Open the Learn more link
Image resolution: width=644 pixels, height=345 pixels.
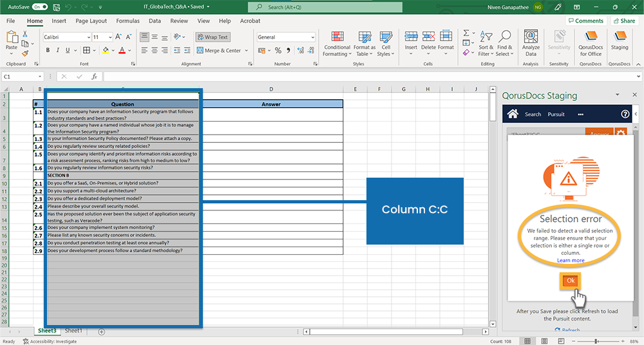tap(571, 261)
